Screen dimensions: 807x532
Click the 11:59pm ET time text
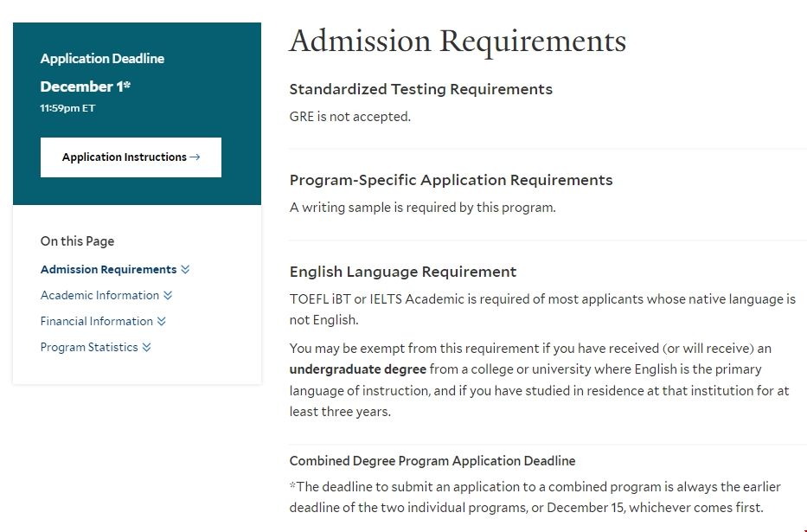pyautogui.click(x=67, y=109)
